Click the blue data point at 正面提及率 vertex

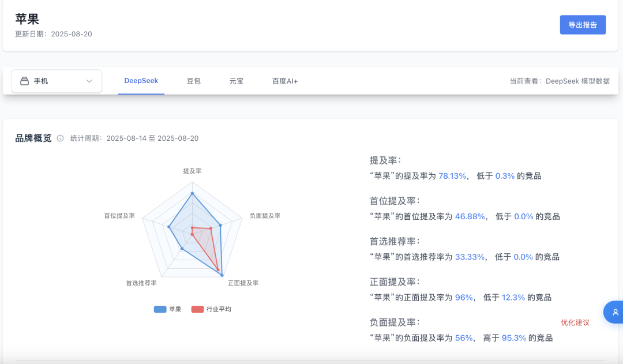pos(222,275)
